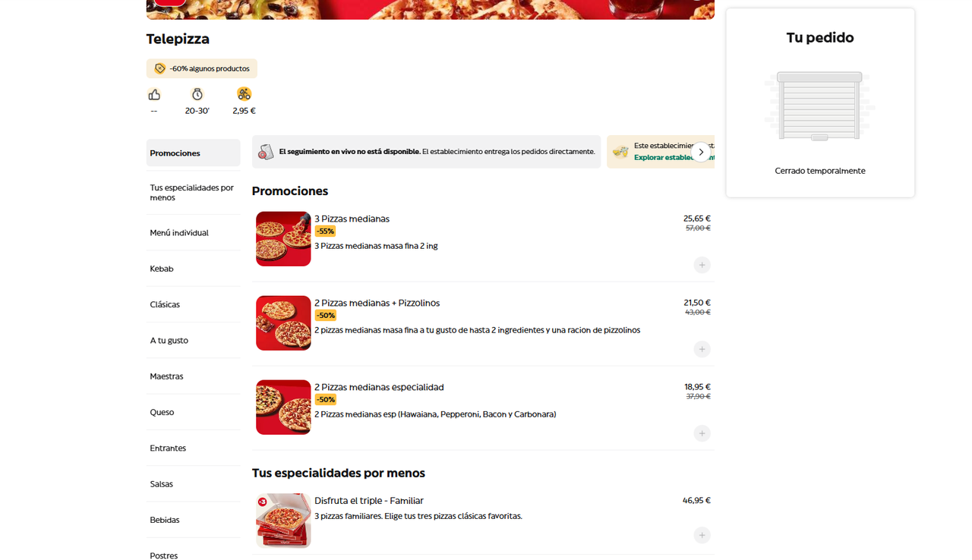Open 3 Pizzas medianas product thumbnail
The height and width of the screenshot is (560, 972).
tap(283, 239)
